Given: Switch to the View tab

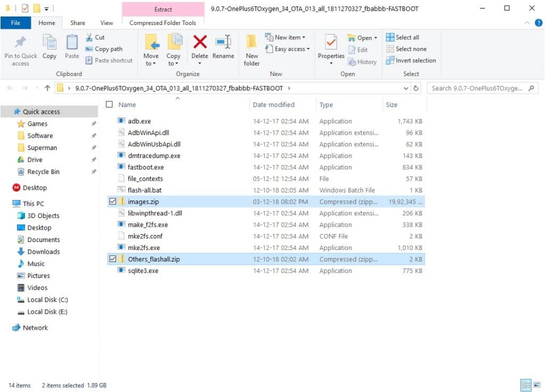Looking at the screenshot, I should click(106, 23).
